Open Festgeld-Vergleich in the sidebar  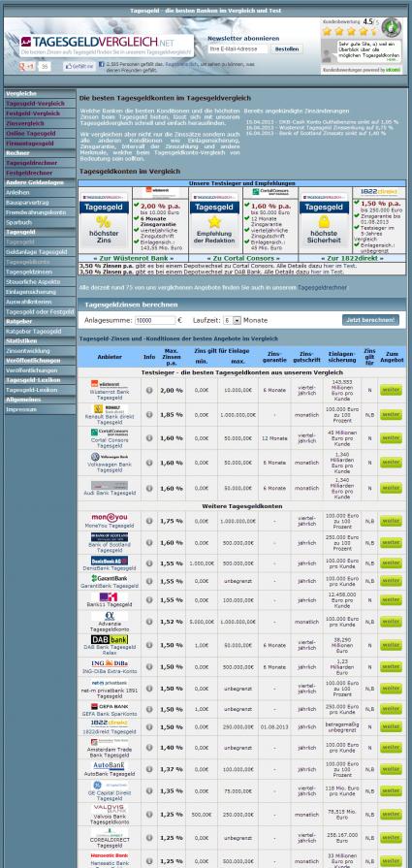click(33, 113)
